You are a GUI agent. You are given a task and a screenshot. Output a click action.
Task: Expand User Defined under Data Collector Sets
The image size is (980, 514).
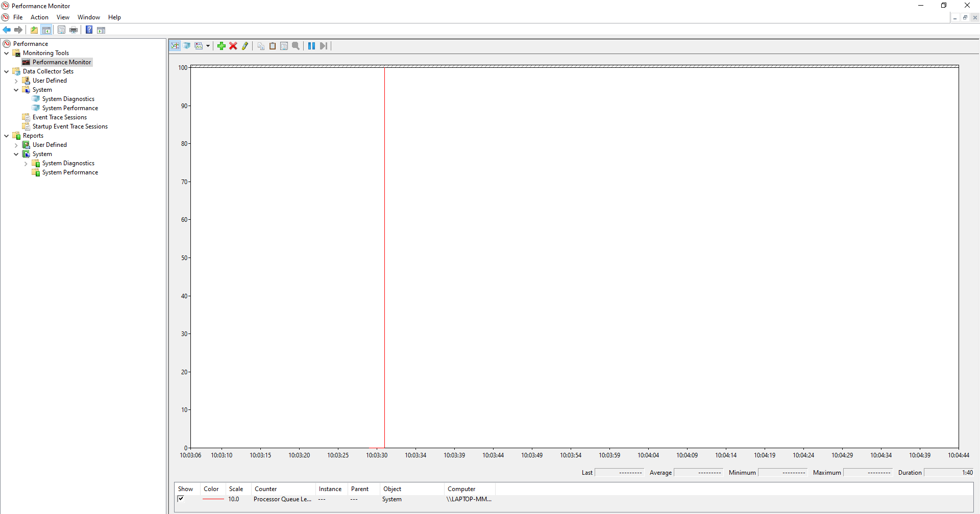tap(16, 81)
